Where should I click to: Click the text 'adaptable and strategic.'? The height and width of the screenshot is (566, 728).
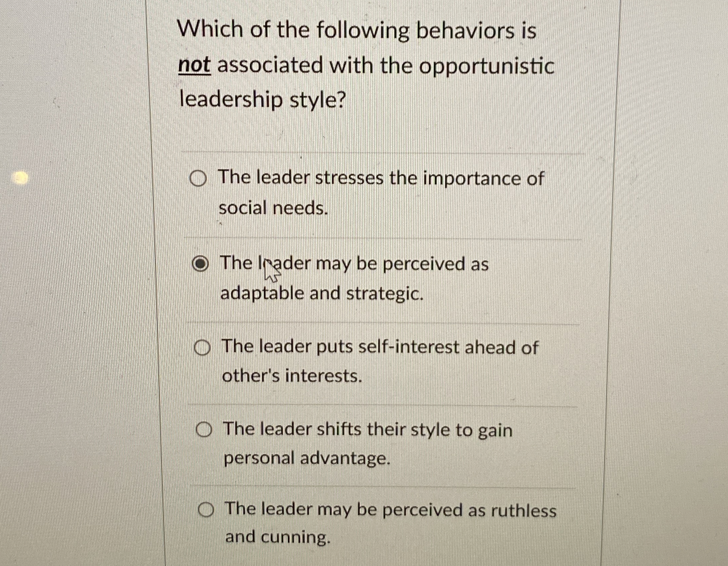coord(322,294)
